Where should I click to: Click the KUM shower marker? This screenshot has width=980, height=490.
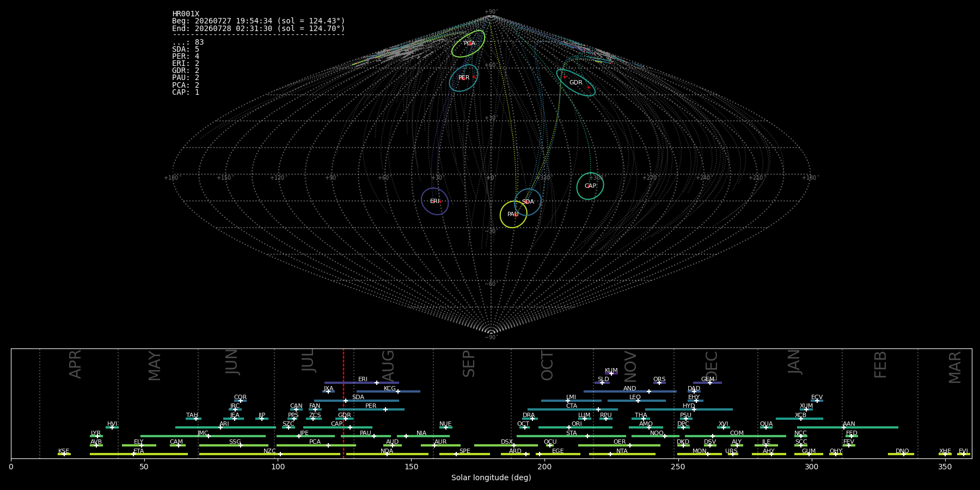[x=611, y=373]
